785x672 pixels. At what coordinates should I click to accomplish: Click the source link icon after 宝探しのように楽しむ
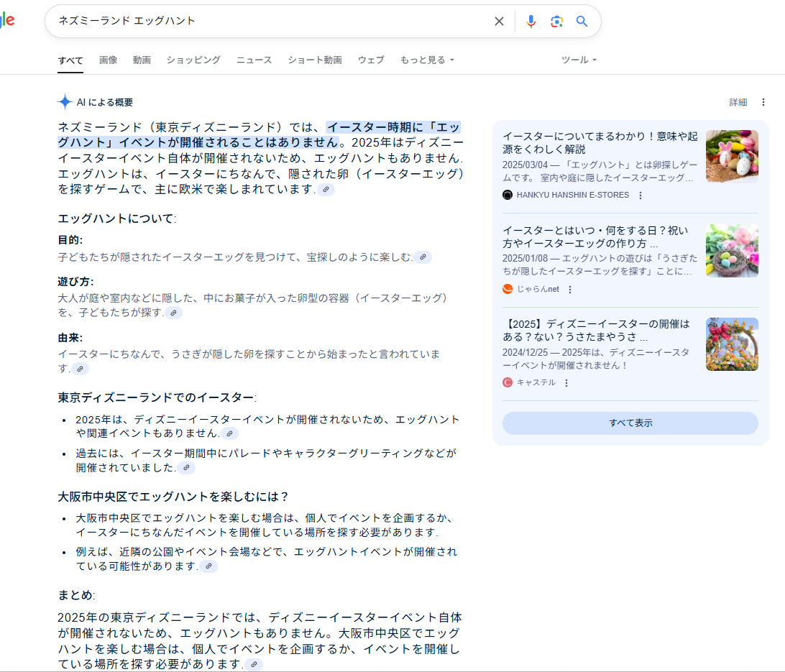423,257
